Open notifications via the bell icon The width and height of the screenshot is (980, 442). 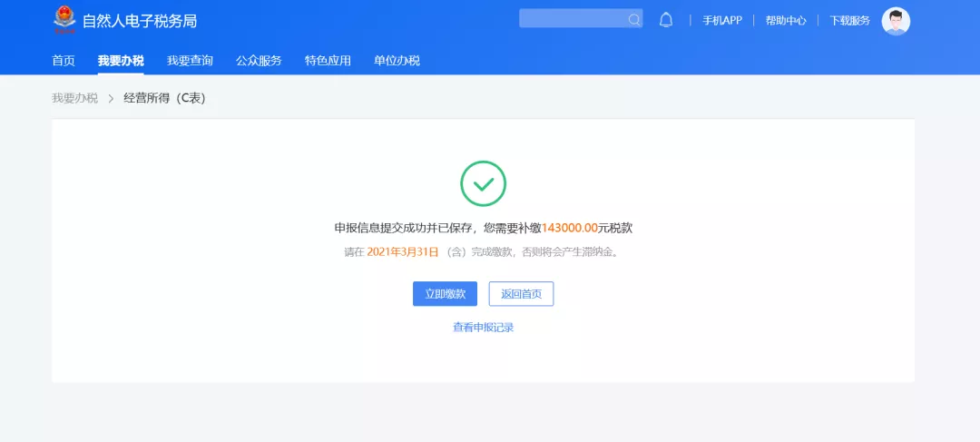coord(666,20)
